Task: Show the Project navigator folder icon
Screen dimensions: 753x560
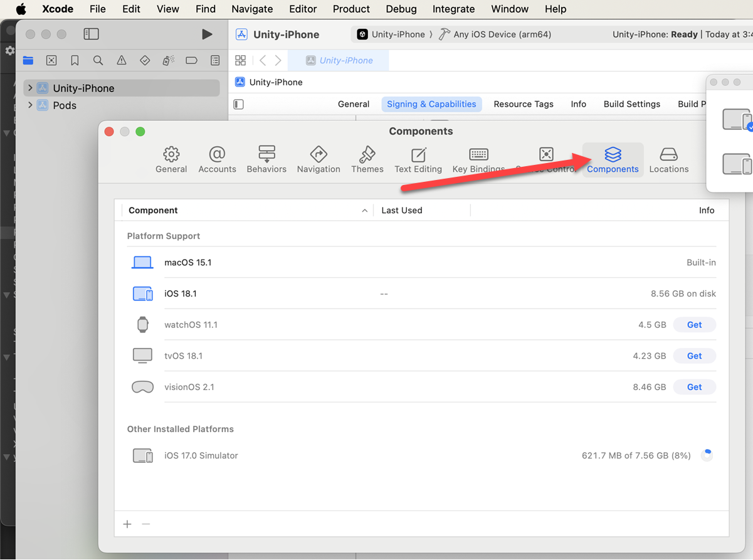Action: [28, 60]
